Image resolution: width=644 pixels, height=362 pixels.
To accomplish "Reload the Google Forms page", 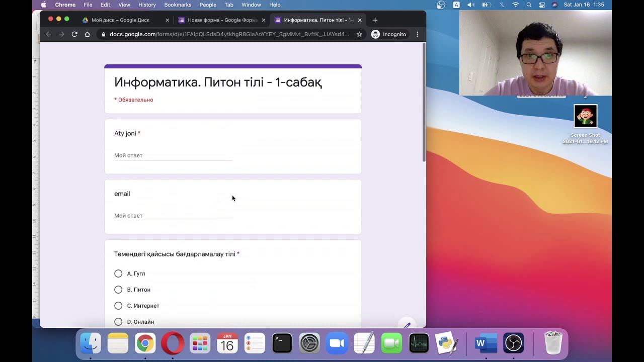I will point(74,34).
